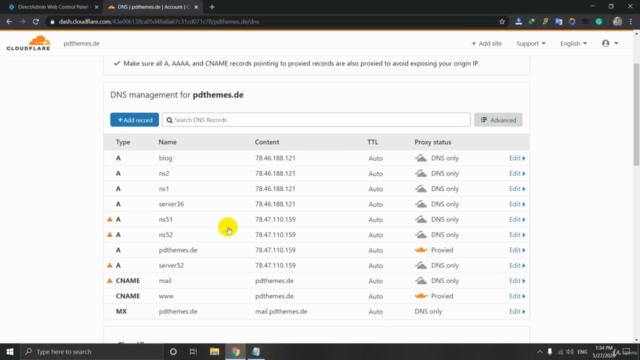Click the browser address bar URL
This screenshot has height=360, width=640.
(x=159, y=22)
